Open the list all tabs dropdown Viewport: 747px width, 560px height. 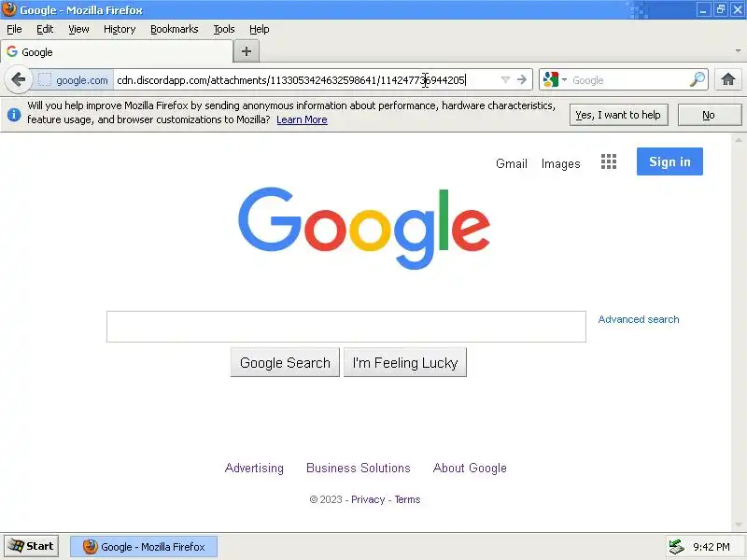[738, 51]
